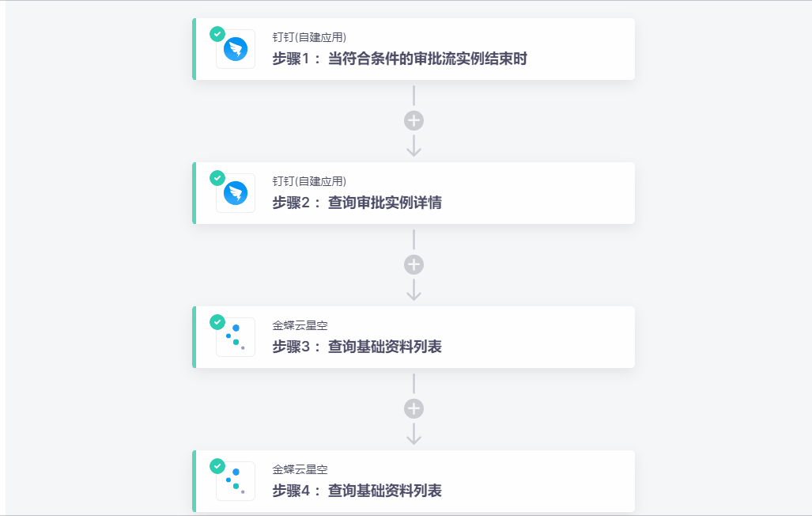Click the green check badge on step 3
This screenshot has width=812, height=516.
tap(217, 322)
